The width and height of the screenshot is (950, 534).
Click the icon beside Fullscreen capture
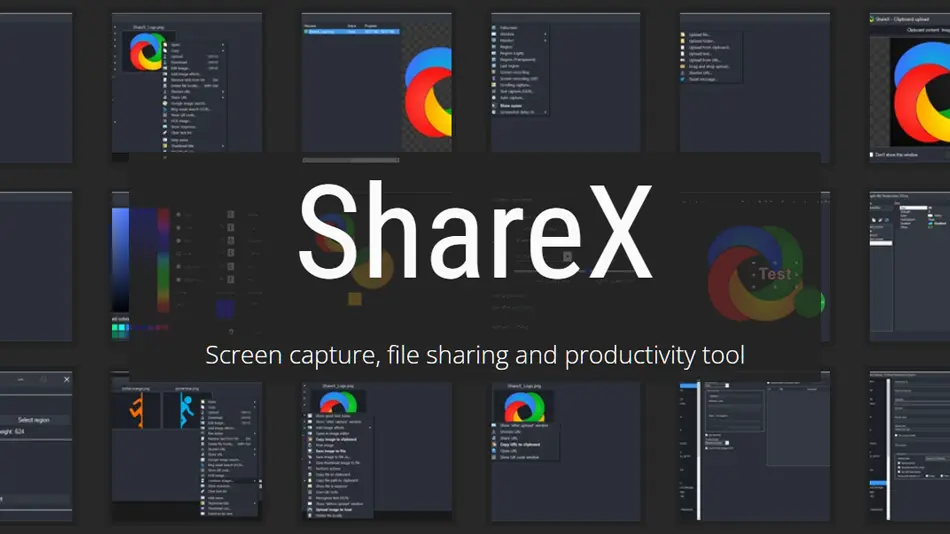pos(494,27)
